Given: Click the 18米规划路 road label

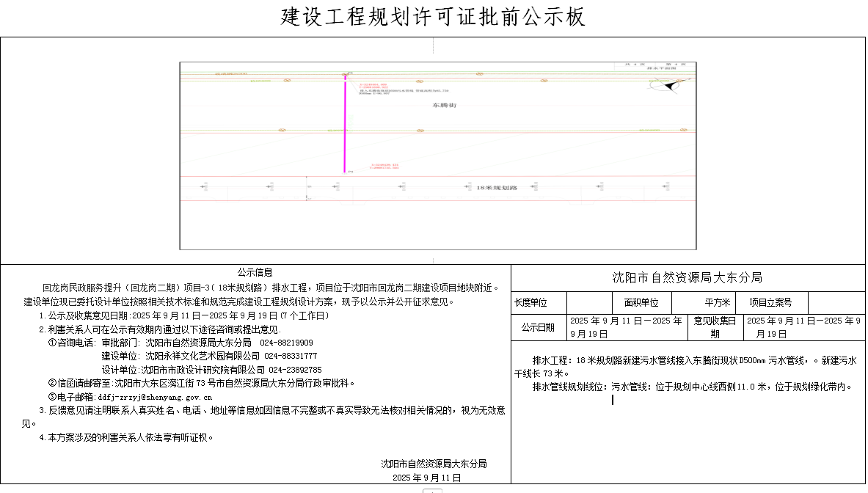Looking at the screenshot, I should [x=497, y=189].
